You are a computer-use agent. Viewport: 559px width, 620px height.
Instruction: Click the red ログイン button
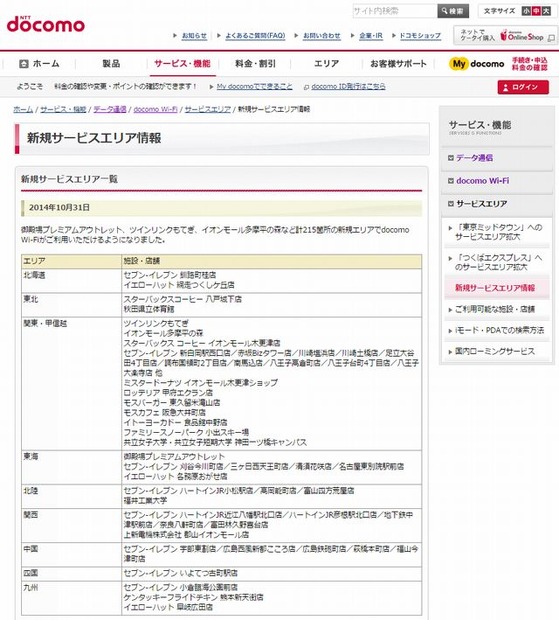(523, 87)
